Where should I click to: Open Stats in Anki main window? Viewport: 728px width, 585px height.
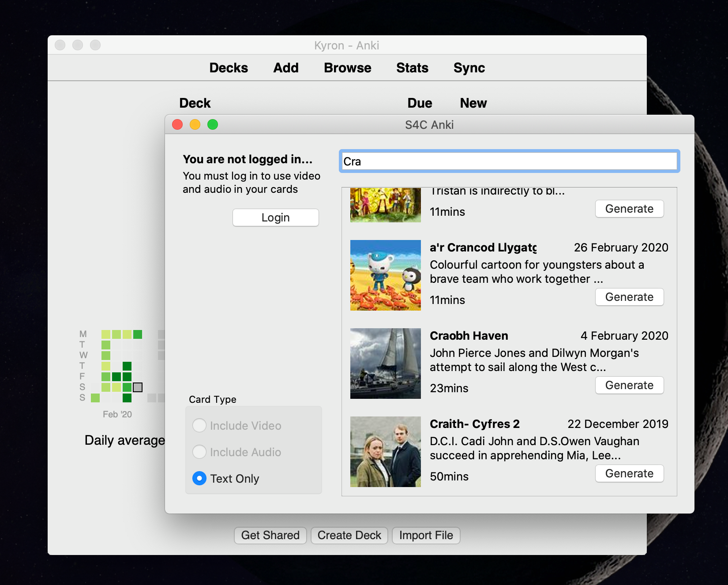[x=412, y=68]
